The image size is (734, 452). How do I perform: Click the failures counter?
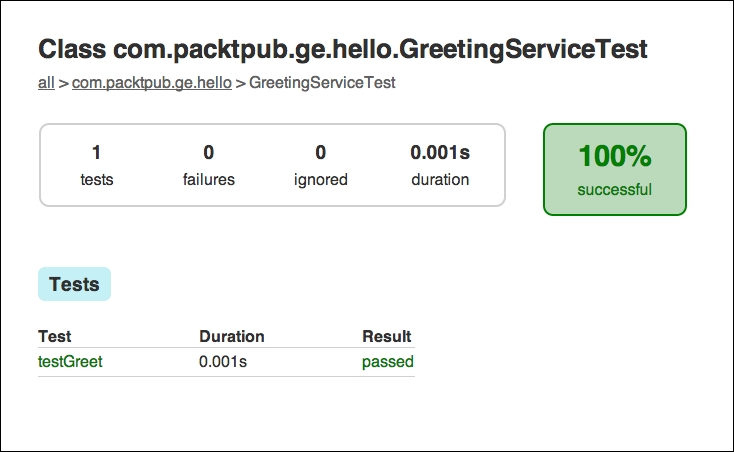coord(209,165)
